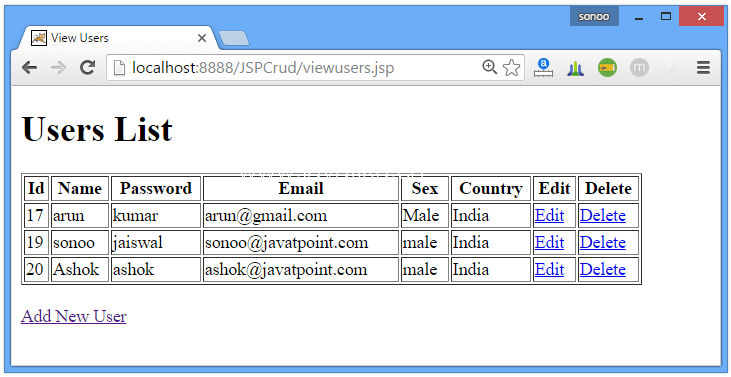Click the name cell 'arun'
731x377 pixels.
(80, 215)
